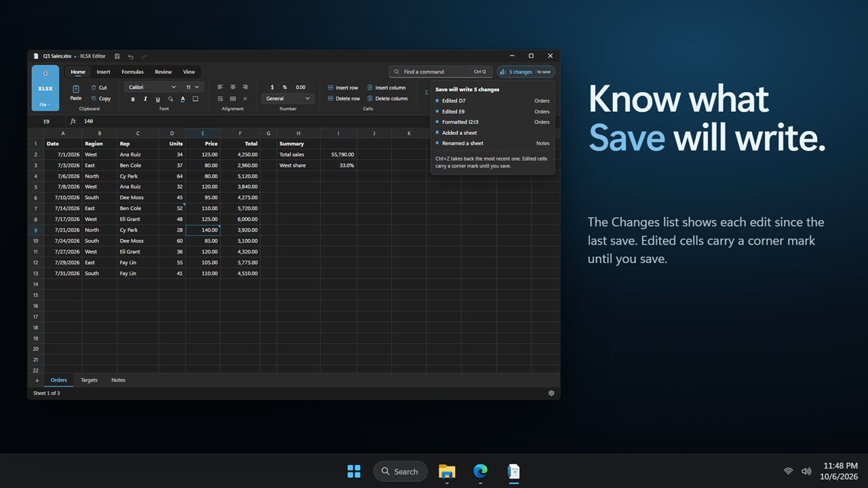Apply percent number format
This screenshot has width=868, height=488.
(x=285, y=87)
